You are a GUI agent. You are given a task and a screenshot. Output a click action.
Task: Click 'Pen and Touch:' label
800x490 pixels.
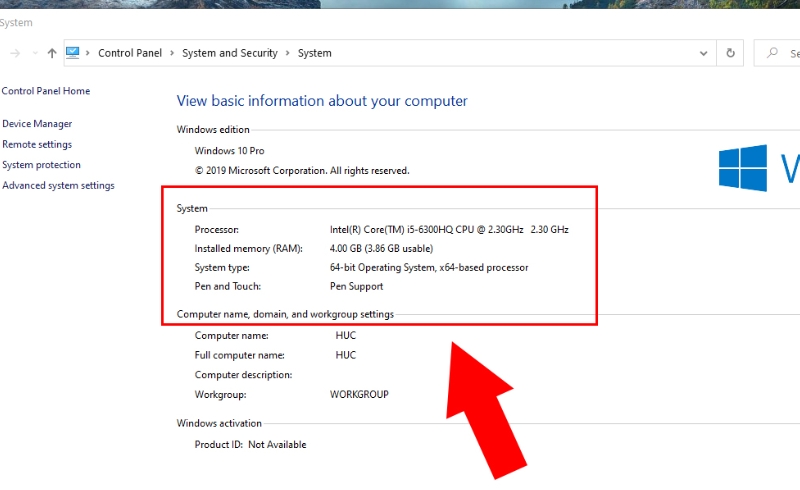(228, 286)
